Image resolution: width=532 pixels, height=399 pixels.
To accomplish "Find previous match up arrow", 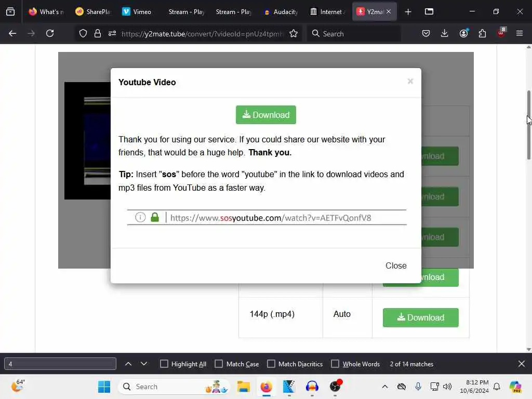I will pyautogui.click(x=128, y=364).
